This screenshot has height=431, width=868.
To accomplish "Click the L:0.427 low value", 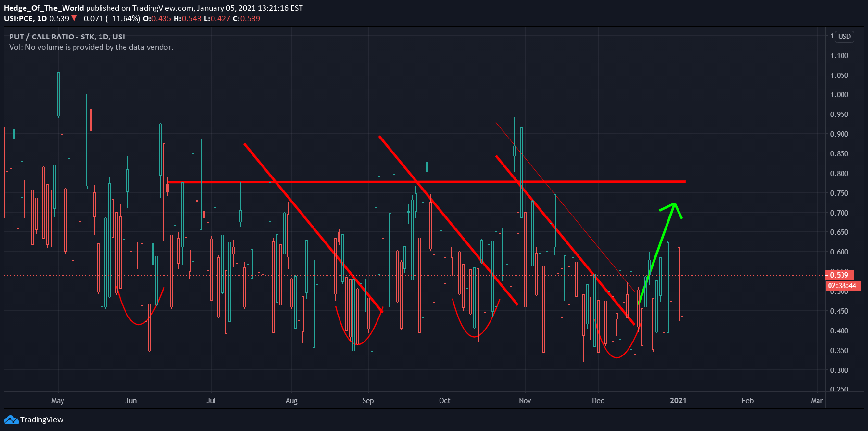I will pos(217,19).
